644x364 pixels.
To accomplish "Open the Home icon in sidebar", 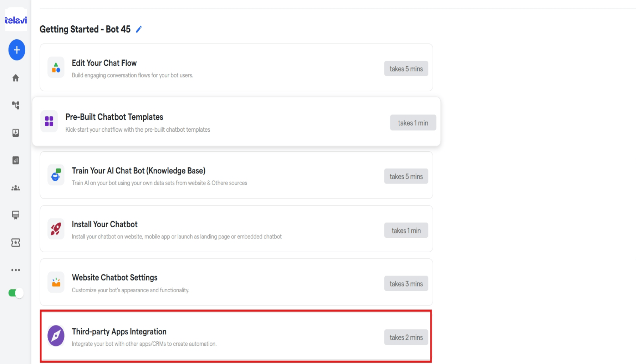I will pos(16,78).
